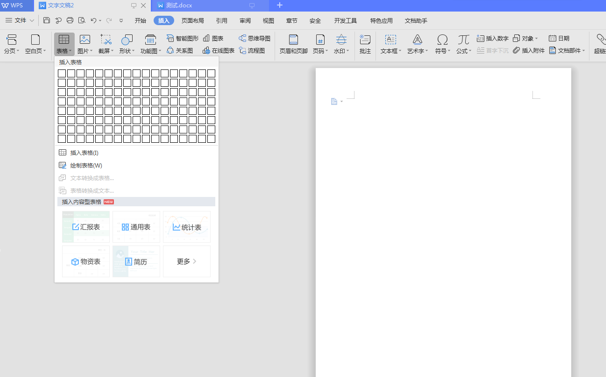Click the Ω 符号 symbol icon
The width and height of the screenshot is (606, 377).
coord(442,39)
